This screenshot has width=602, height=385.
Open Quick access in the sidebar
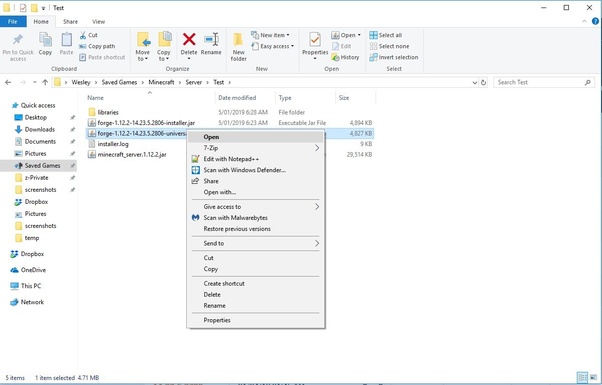[x=38, y=106]
